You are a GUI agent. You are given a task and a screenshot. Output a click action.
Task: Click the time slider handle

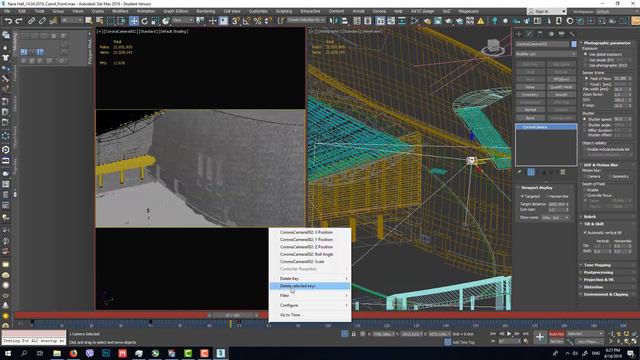(x=233, y=315)
